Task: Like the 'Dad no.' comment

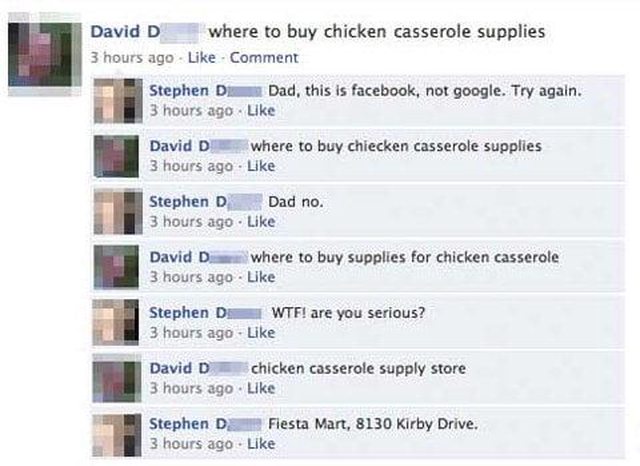Action: click(x=261, y=222)
